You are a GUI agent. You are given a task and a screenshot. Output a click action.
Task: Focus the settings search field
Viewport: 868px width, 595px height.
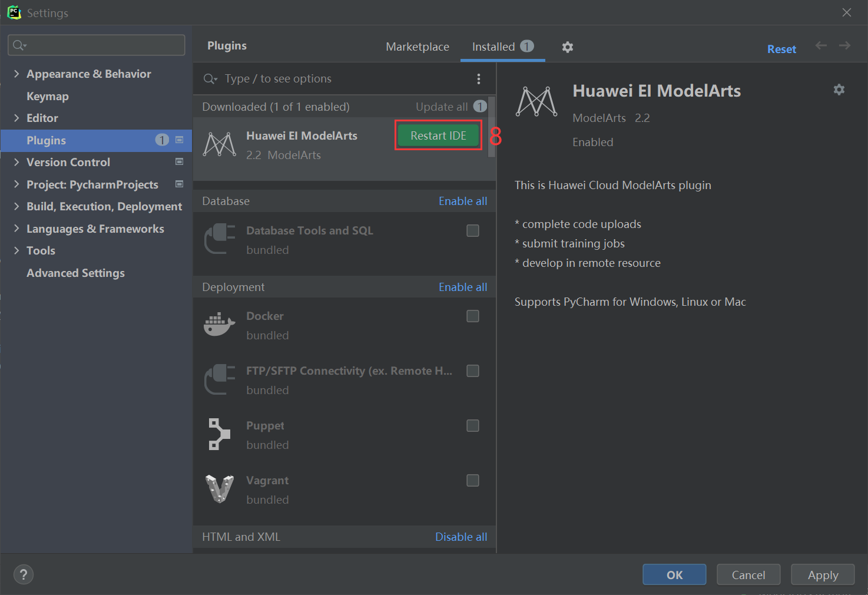pos(97,45)
